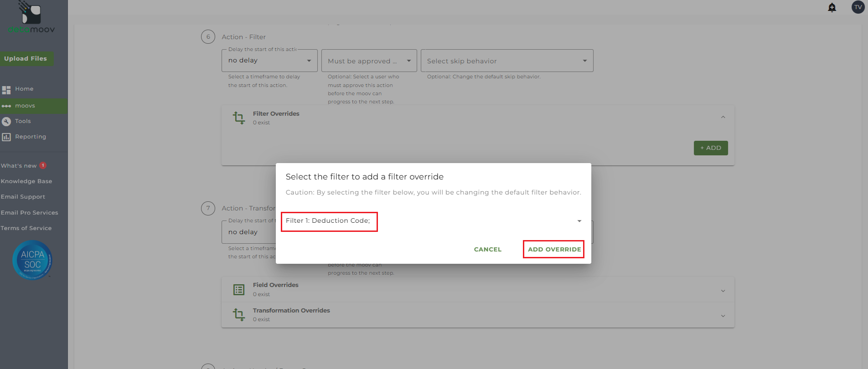868x369 pixels.
Task: Open the 'Select skip behavior' dropdown
Action: pyautogui.click(x=506, y=61)
